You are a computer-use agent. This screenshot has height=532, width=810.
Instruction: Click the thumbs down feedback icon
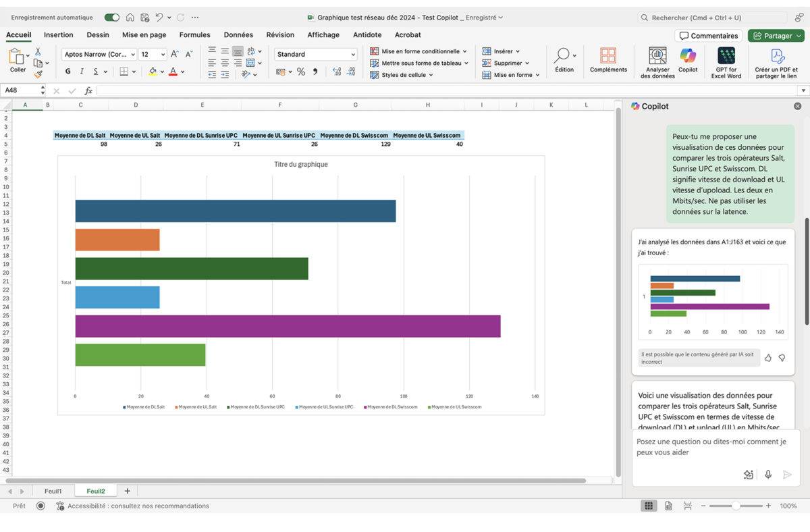click(782, 358)
